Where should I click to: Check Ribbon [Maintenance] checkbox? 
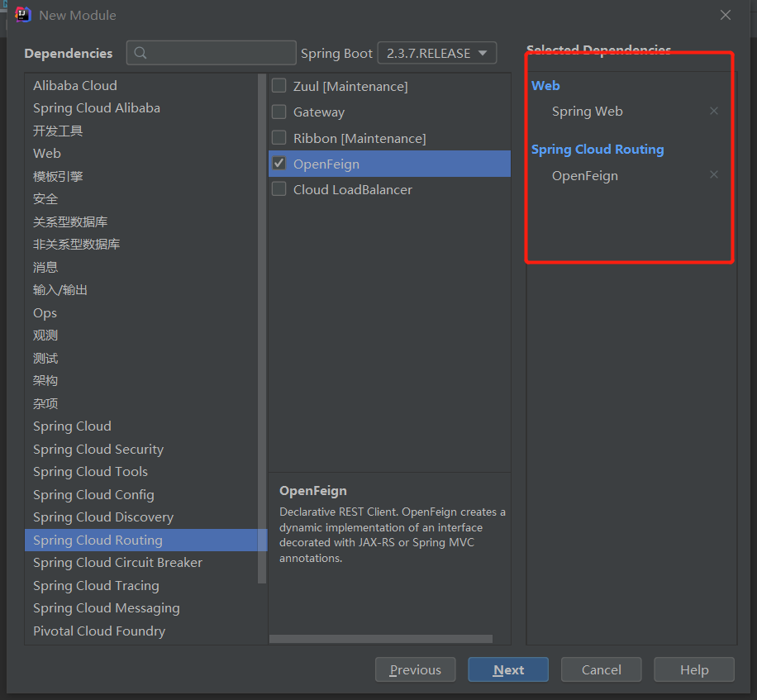click(x=279, y=138)
